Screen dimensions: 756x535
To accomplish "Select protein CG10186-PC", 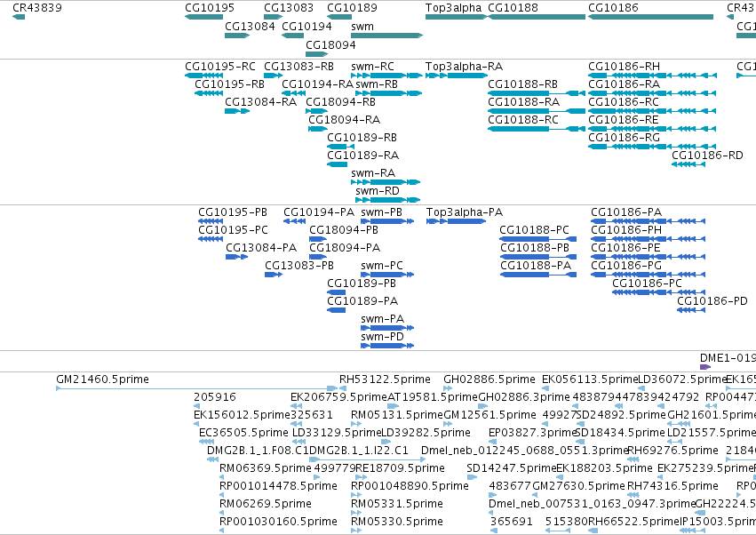I will [658, 292].
